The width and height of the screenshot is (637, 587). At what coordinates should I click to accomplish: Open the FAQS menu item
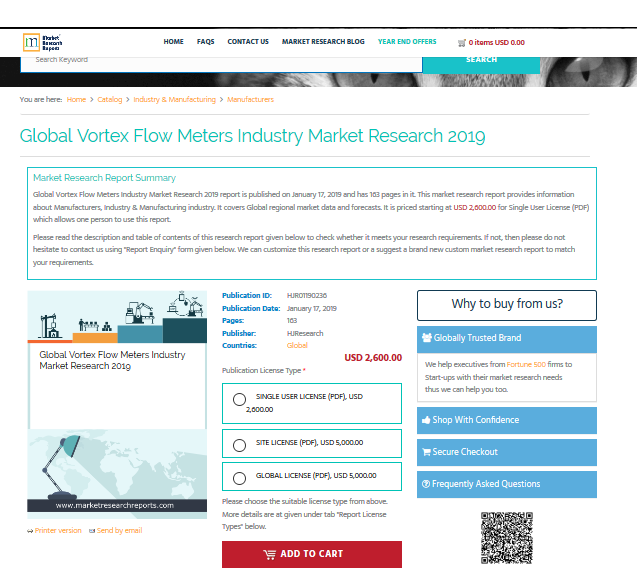[x=206, y=42]
